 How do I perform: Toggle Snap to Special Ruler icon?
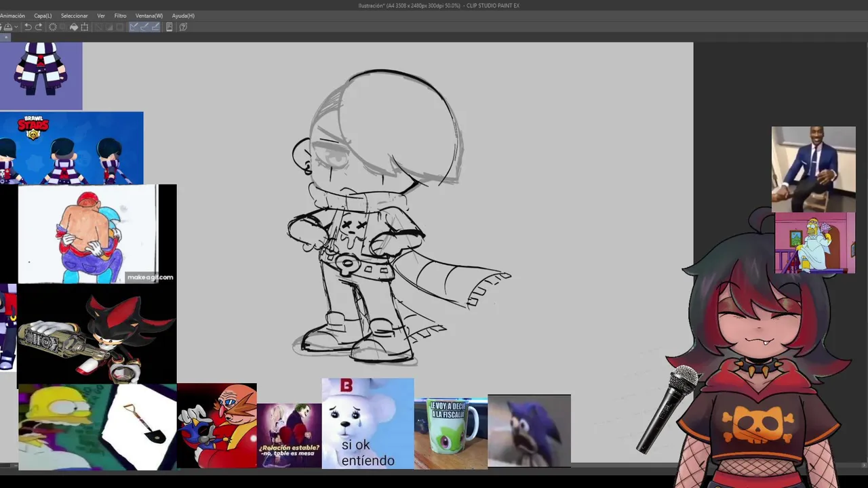[x=144, y=27]
